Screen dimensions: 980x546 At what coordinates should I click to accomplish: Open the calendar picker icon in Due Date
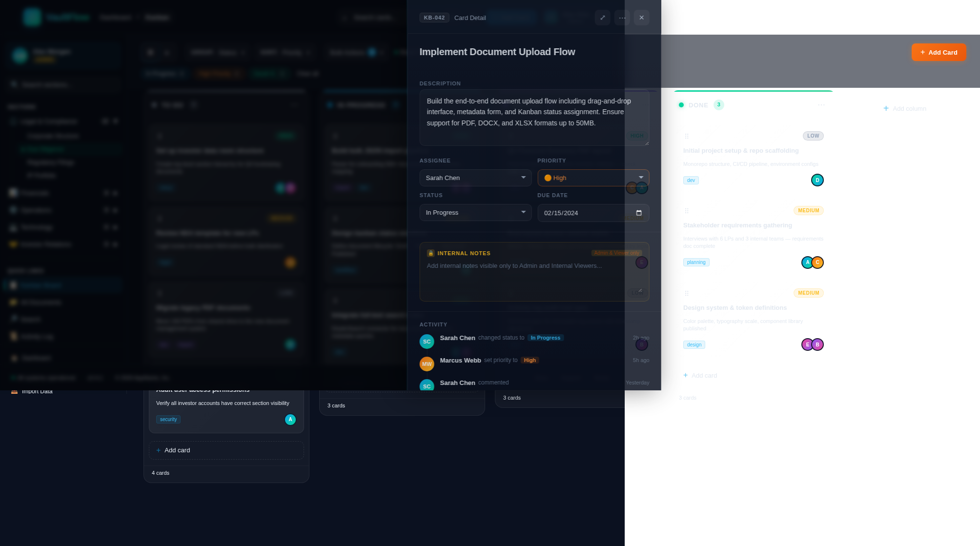638,213
